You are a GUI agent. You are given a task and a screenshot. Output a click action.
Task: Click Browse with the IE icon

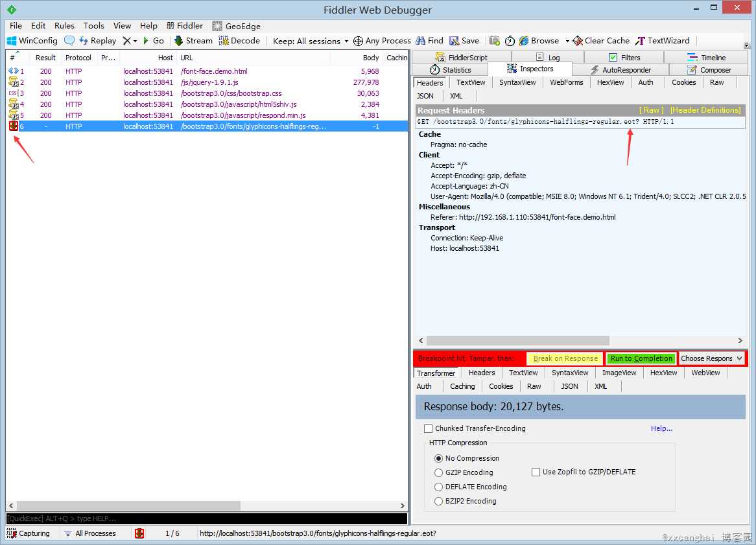539,41
